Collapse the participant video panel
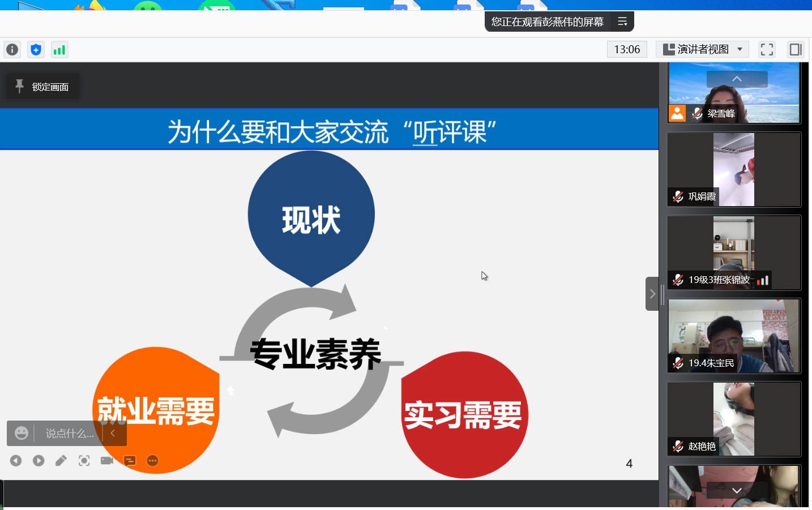This screenshot has height=510, width=812. click(652, 294)
